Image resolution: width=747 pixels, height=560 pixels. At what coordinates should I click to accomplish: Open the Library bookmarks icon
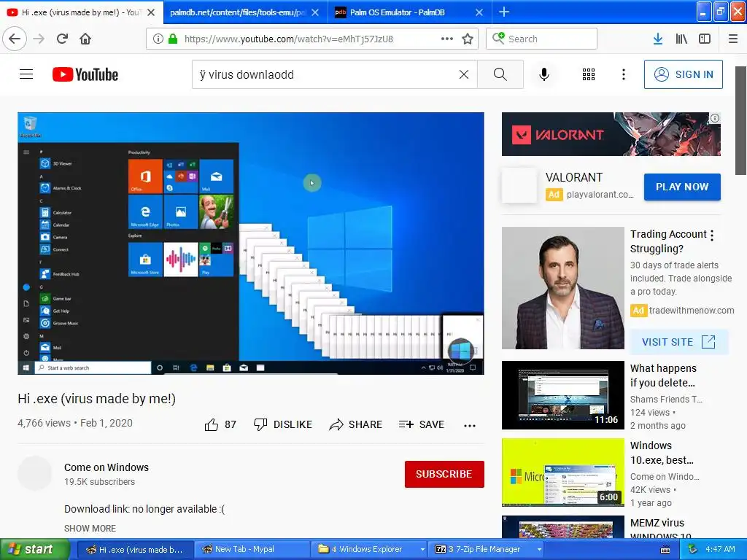click(x=681, y=39)
